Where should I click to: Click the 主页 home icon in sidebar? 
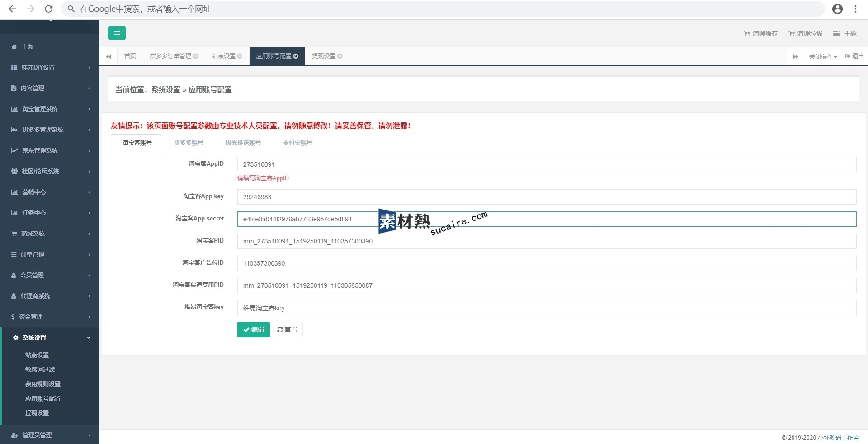(x=14, y=47)
